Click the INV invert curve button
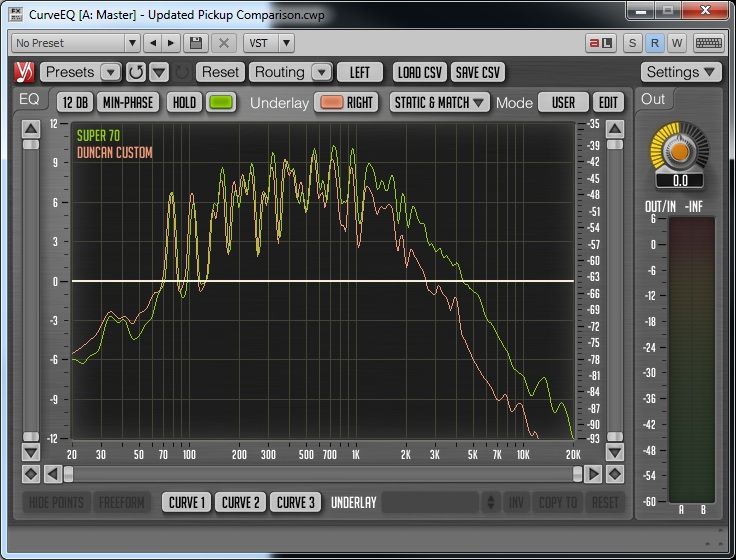The width and height of the screenshot is (736, 560). [516, 503]
